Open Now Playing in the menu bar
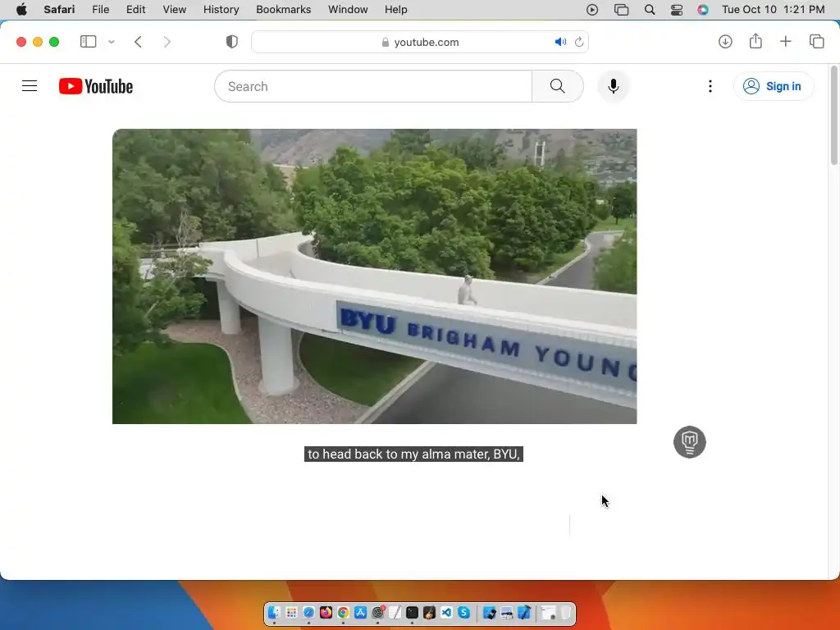The width and height of the screenshot is (840, 630). (592, 10)
